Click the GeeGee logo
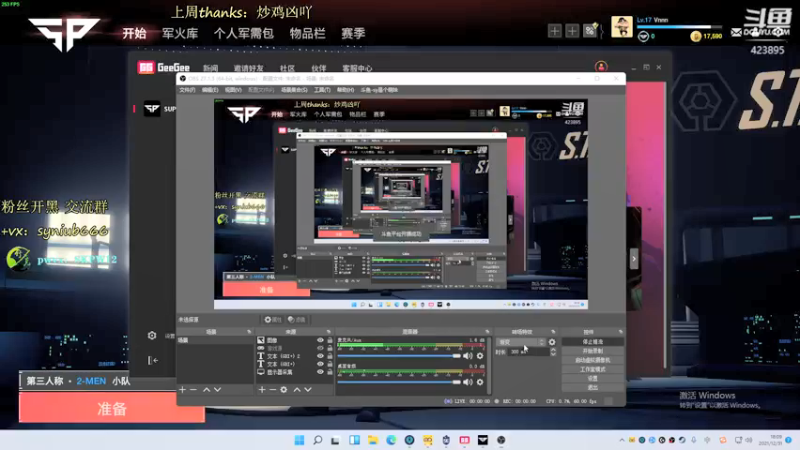This screenshot has height=450, width=800. (x=164, y=67)
